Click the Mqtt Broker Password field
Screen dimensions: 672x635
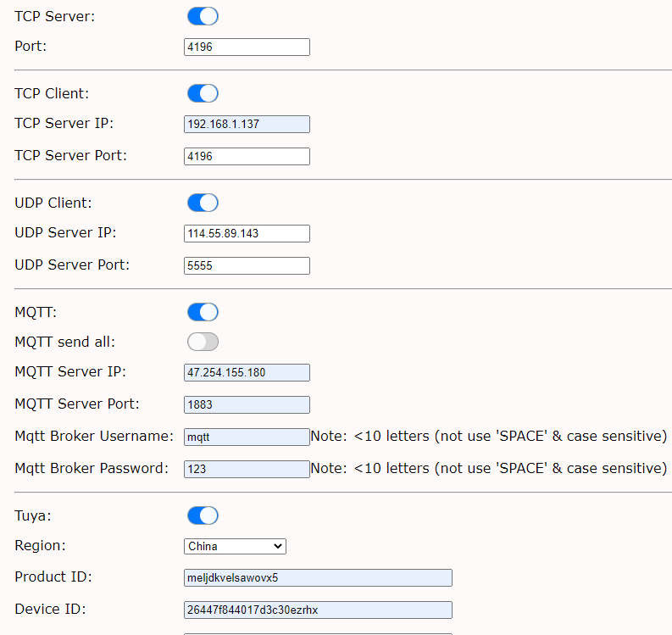(x=247, y=470)
